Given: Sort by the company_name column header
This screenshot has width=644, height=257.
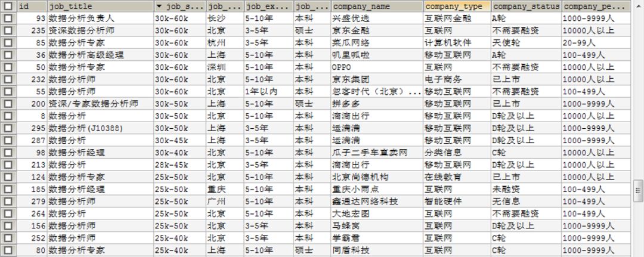Looking at the screenshot, I should pyautogui.click(x=377, y=6).
